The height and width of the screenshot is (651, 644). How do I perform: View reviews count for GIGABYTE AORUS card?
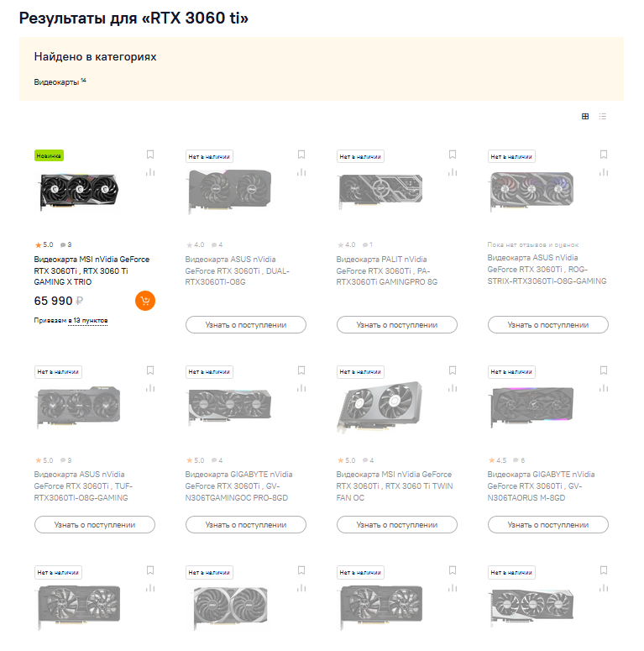click(x=521, y=460)
